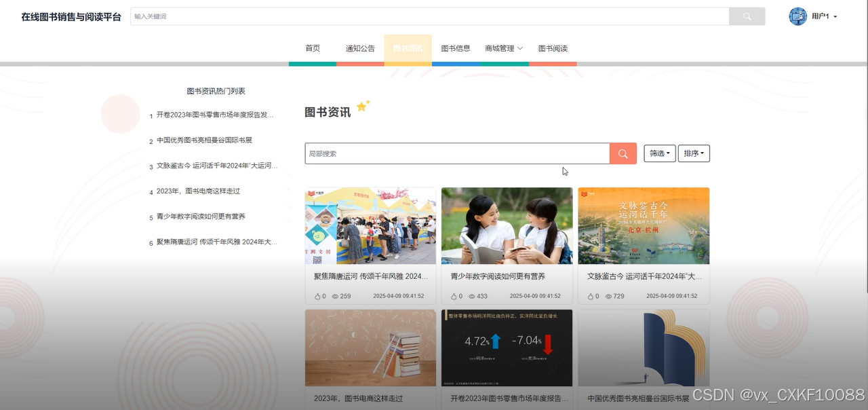Click date on the 聚焦隋唐运河 card

tap(399, 296)
